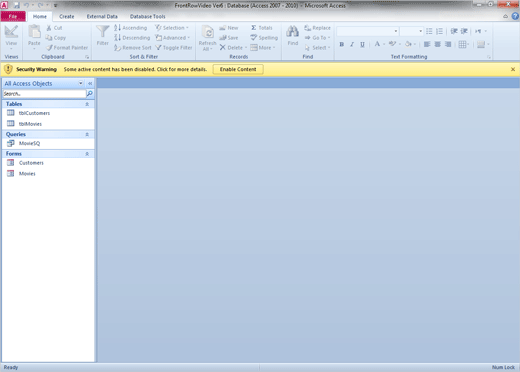The width and height of the screenshot is (520, 372).
Task: Click the numbered list icon
Action: coord(439,31)
